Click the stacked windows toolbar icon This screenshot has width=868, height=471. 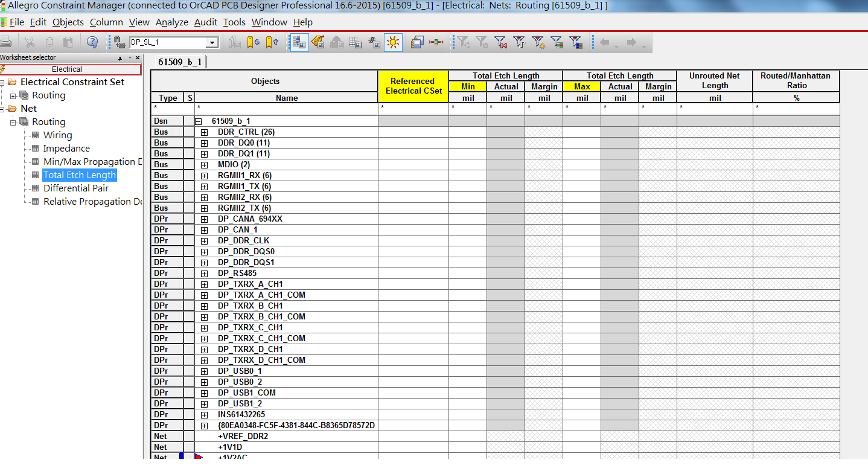tap(417, 42)
